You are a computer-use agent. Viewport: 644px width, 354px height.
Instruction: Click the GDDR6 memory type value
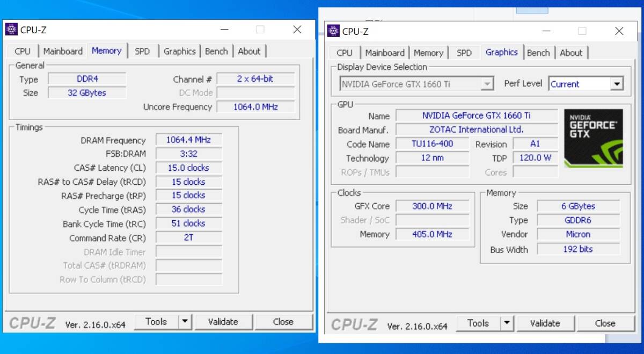(x=579, y=220)
